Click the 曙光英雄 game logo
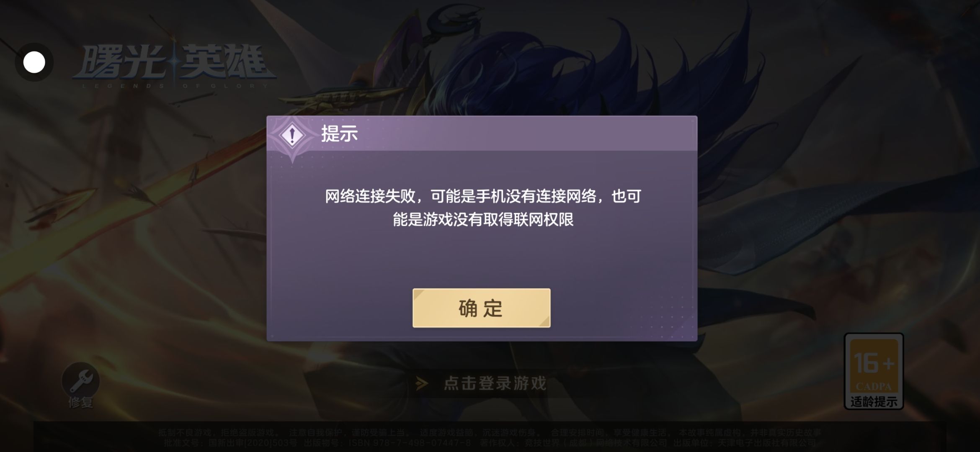This screenshot has height=452, width=980. (x=174, y=63)
